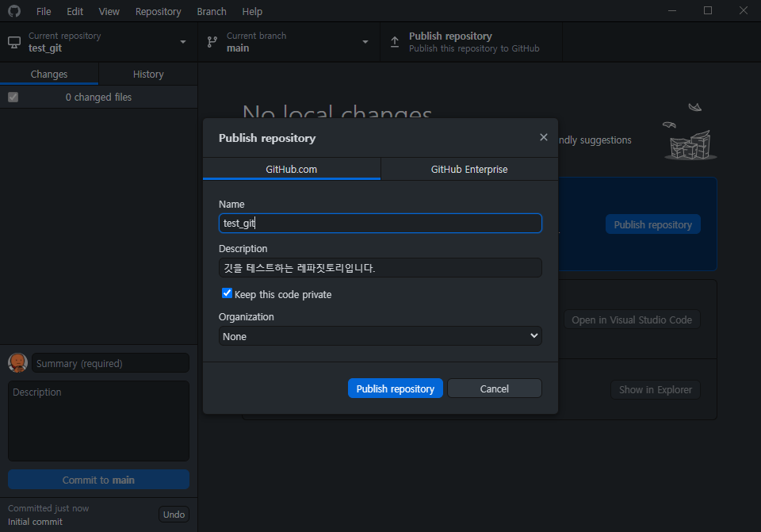Select the GitHub Enterprise tab
761x532 pixels.
click(469, 169)
